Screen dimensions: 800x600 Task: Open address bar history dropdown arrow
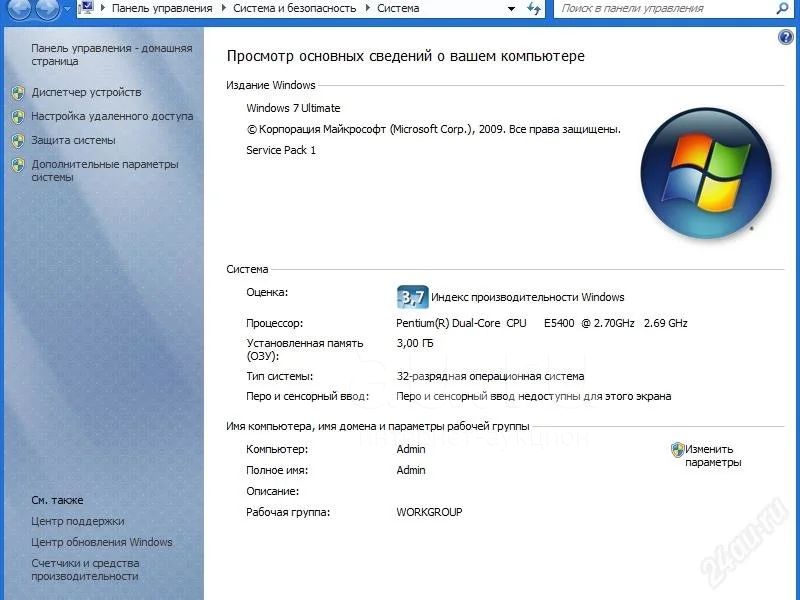click(511, 9)
